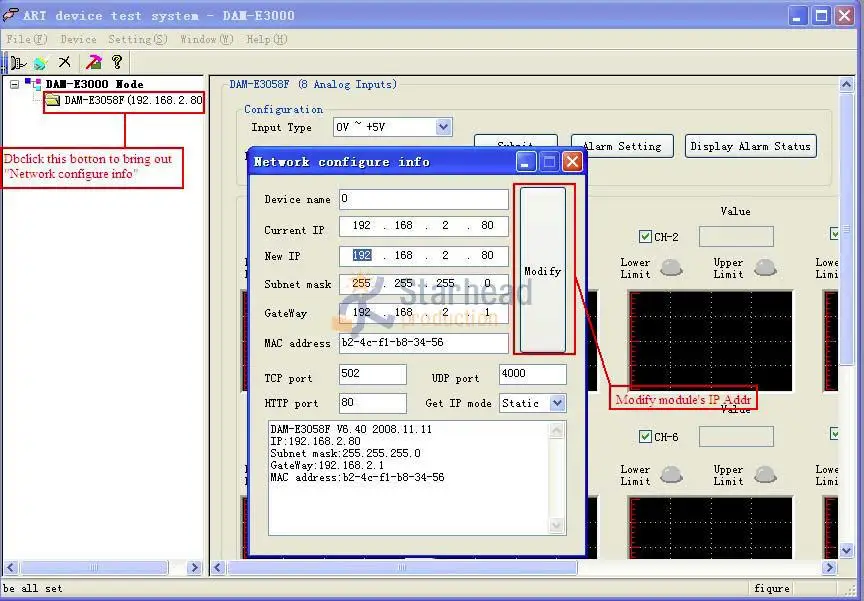Image resolution: width=864 pixels, height=601 pixels.
Task: Click the CH-6 value field
Action: pos(736,436)
